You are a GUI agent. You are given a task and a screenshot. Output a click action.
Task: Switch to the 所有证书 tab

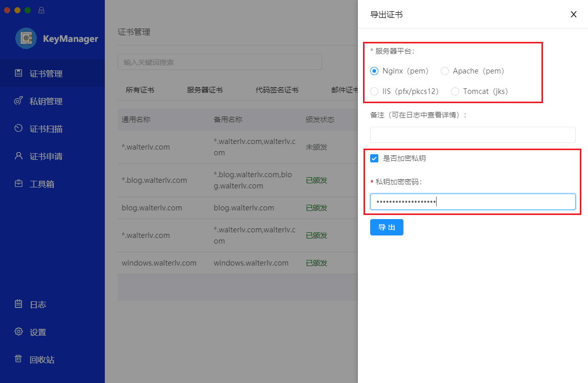(x=140, y=89)
